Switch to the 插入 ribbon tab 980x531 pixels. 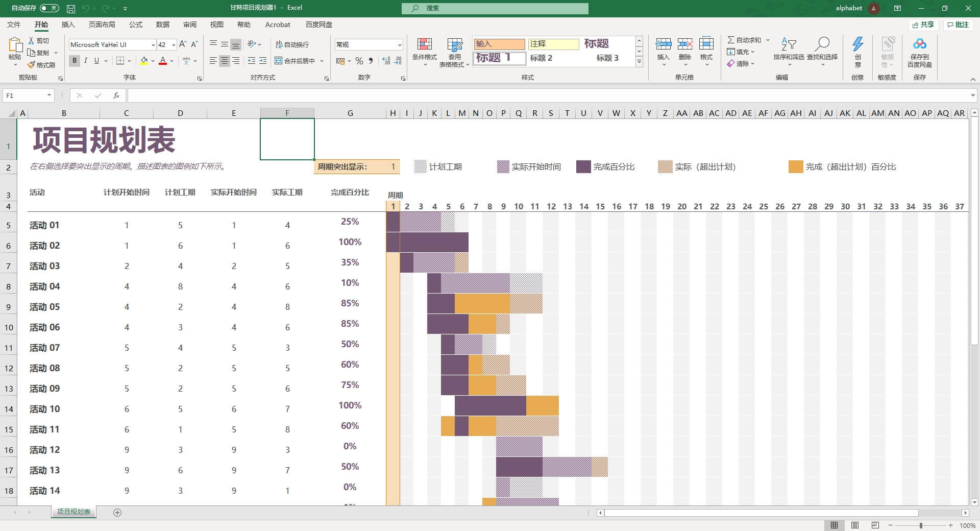point(68,25)
